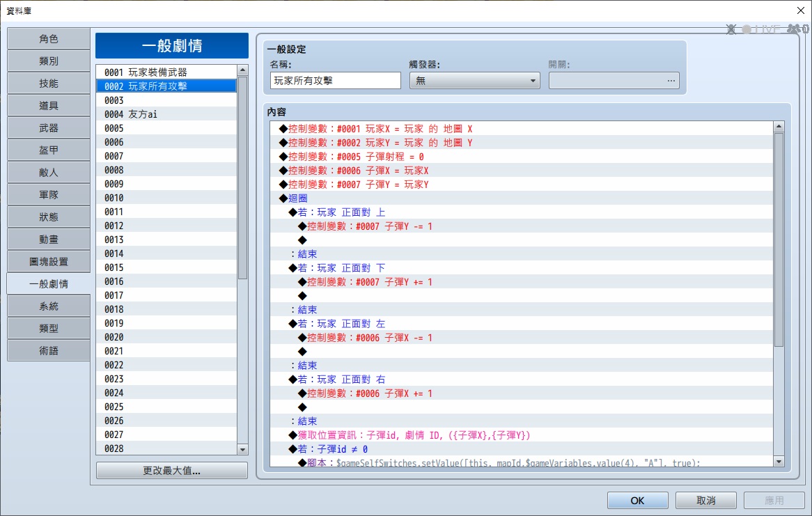Select condition 若：子彈id ≠ 0
This screenshot has width=812, height=516.
[522, 449]
